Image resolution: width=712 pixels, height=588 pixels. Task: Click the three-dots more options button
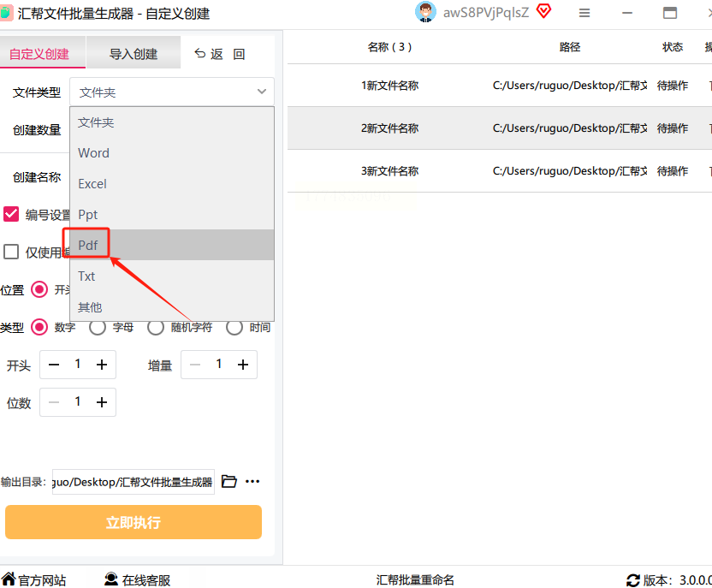coord(252,481)
